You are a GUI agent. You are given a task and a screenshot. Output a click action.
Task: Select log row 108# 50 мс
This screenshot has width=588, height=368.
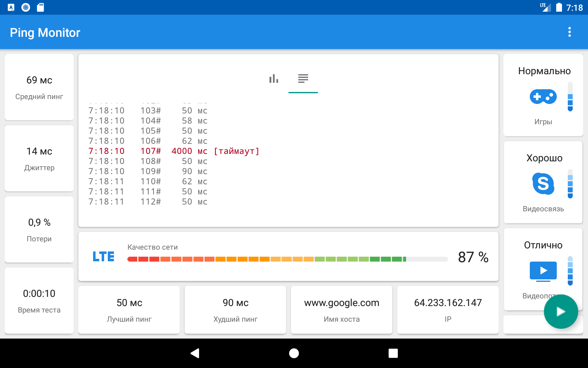point(148,161)
